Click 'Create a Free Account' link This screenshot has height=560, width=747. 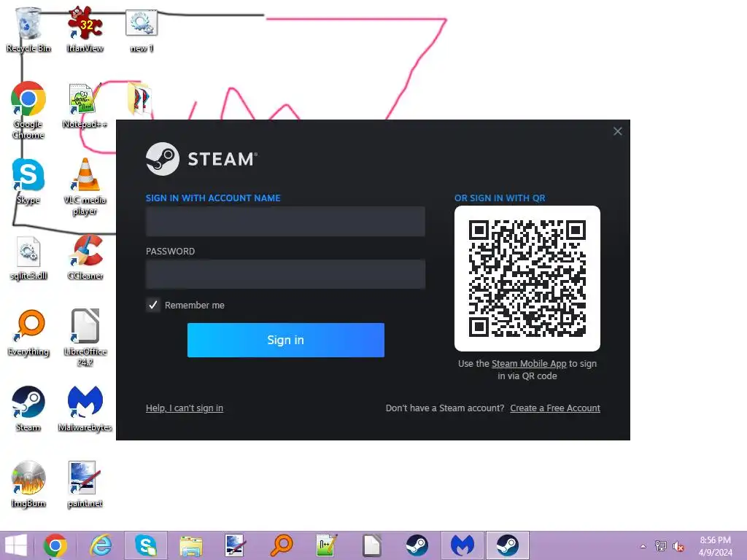555,408
